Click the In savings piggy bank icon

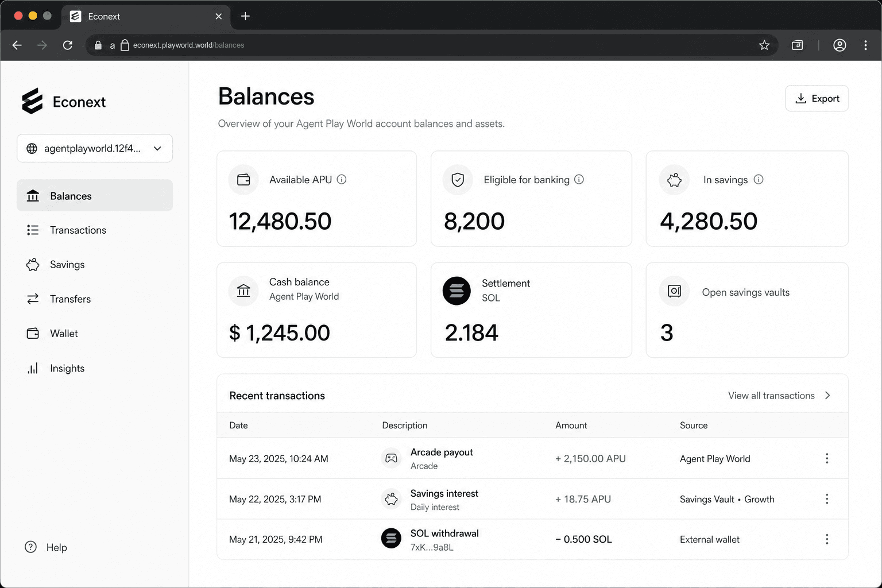click(674, 180)
